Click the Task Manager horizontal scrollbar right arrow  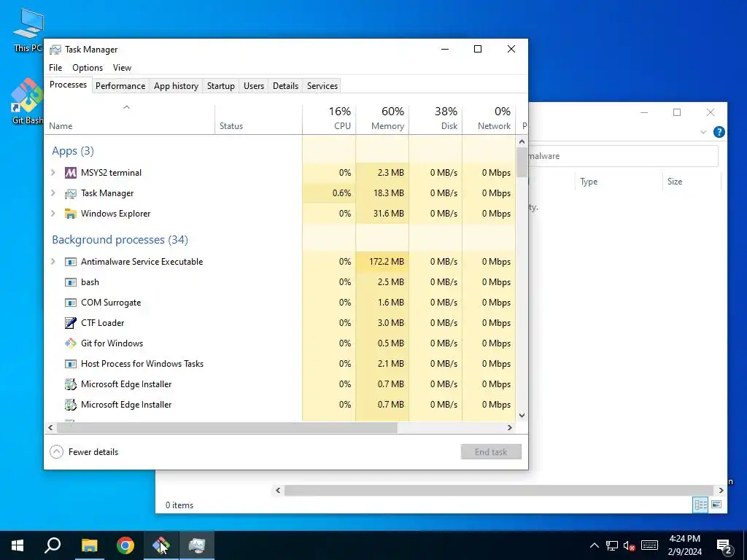click(510, 427)
